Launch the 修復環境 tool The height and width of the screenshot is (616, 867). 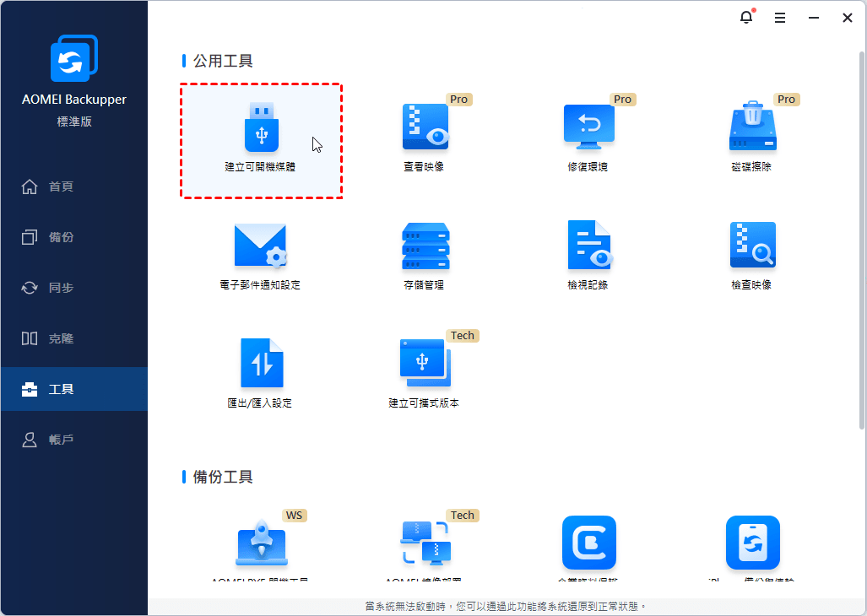589,127
